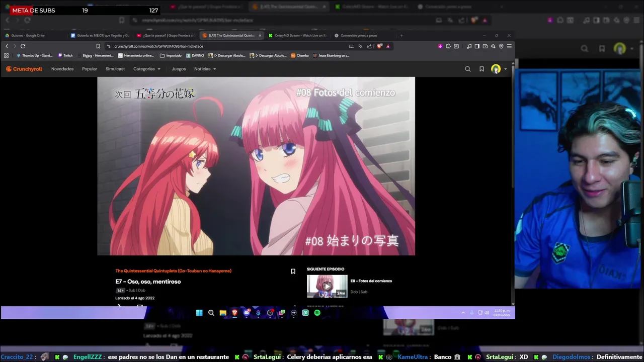
Task: Open the Jesse Eisenberg bookmark
Action: [x=332, y=56]
